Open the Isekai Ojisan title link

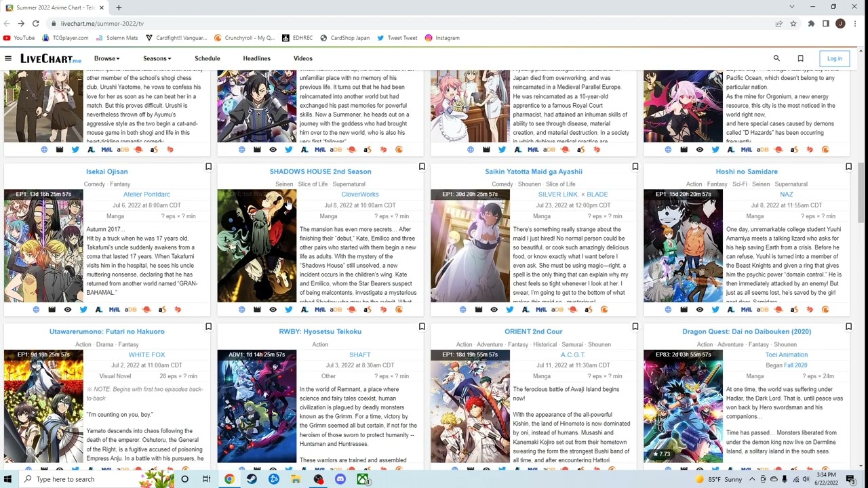(x=106, y=171)
